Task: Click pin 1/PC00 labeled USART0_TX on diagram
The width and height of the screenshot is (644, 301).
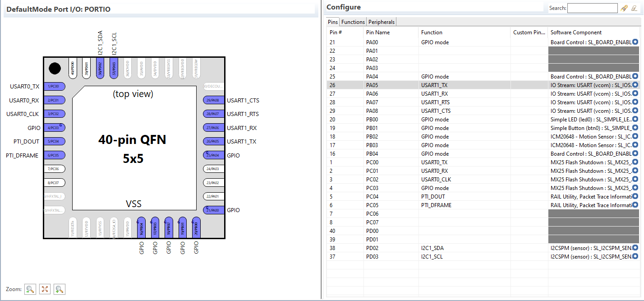Action: pos(55,86)
